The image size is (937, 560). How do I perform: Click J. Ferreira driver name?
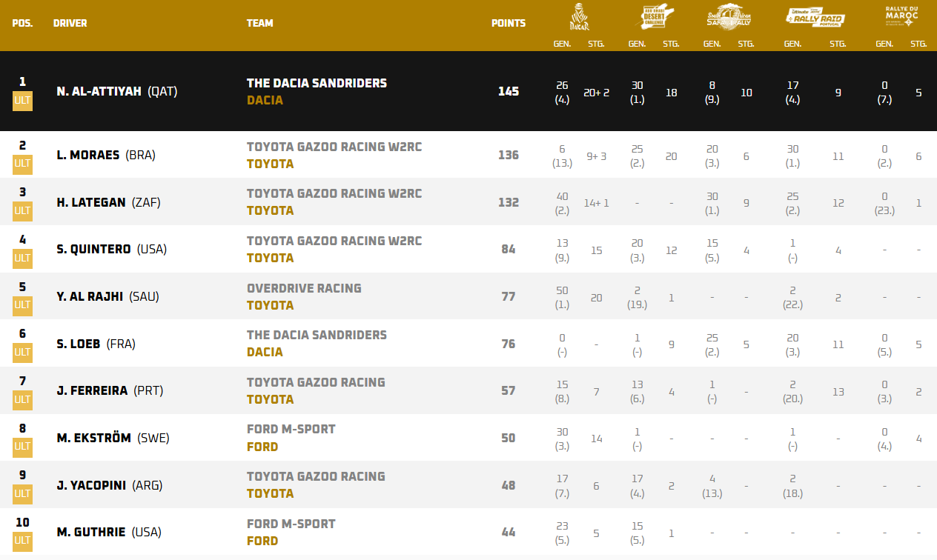(93, 390)
